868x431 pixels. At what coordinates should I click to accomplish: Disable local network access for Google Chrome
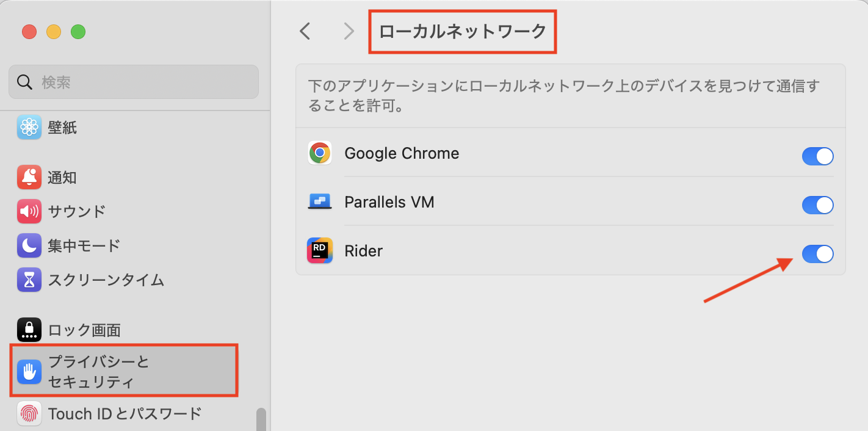(x=817, y=156)
